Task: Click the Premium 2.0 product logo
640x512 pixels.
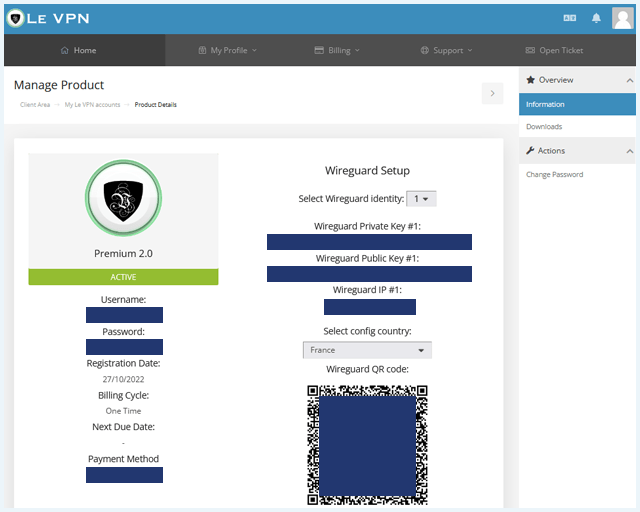Action: coord(123,198)
